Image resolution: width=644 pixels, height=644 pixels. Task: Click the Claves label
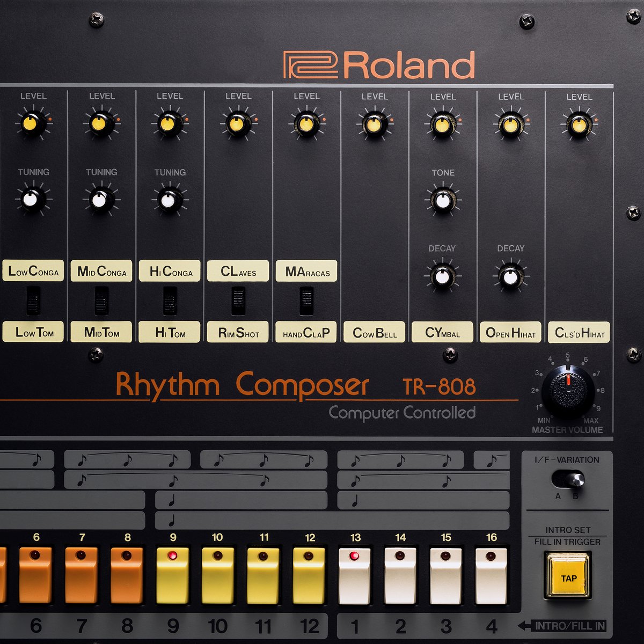[x=238, y=271]
